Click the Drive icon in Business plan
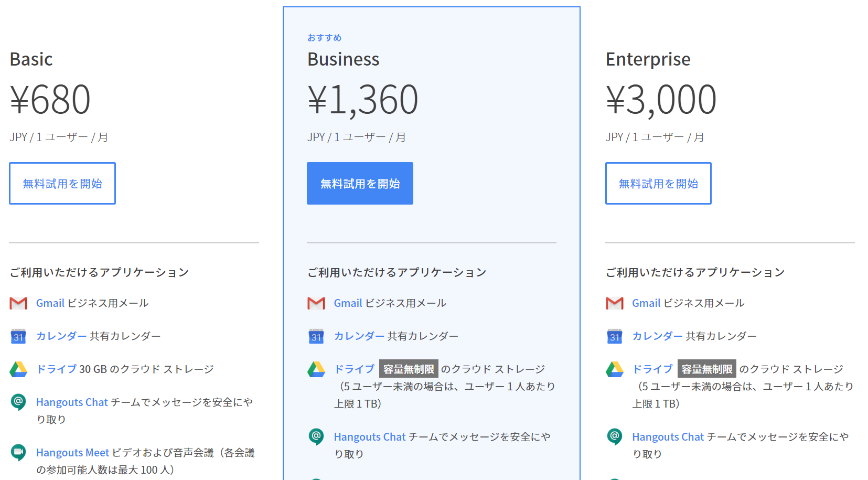 pyautogui.click(x=316, y=369)
